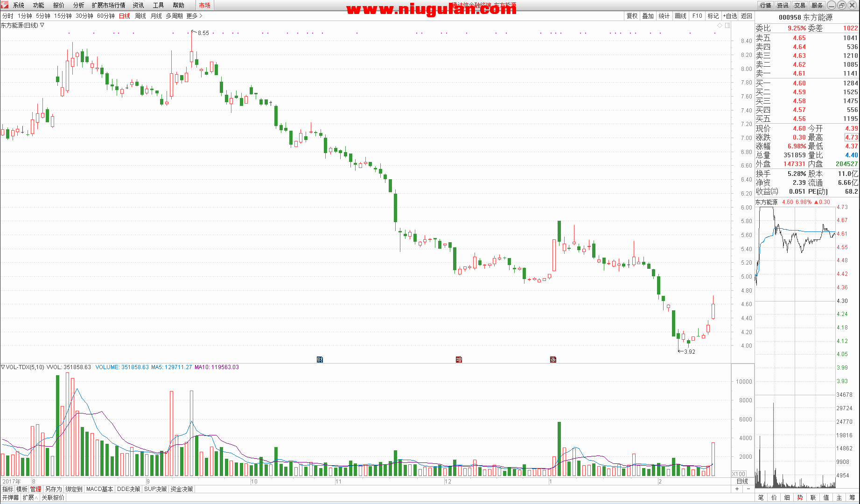Expand the VOL-TDX indicator dropdown triangle
860x504 pixels.
tap(3, 367)
